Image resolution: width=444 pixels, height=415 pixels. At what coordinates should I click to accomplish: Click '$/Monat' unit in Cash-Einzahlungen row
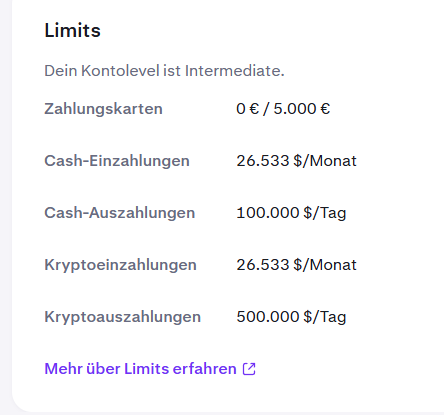point(325,161)
